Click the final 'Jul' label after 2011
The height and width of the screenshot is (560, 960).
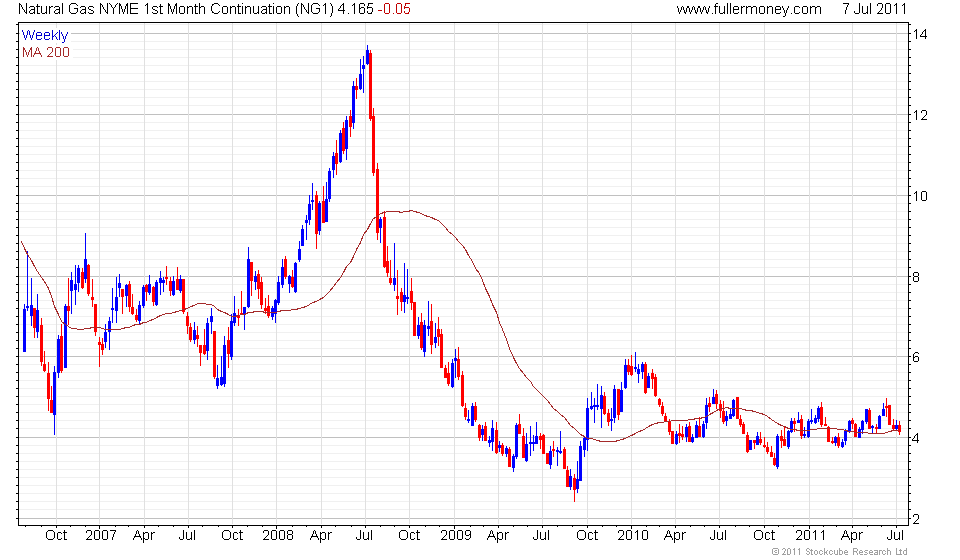coord(896,536)
